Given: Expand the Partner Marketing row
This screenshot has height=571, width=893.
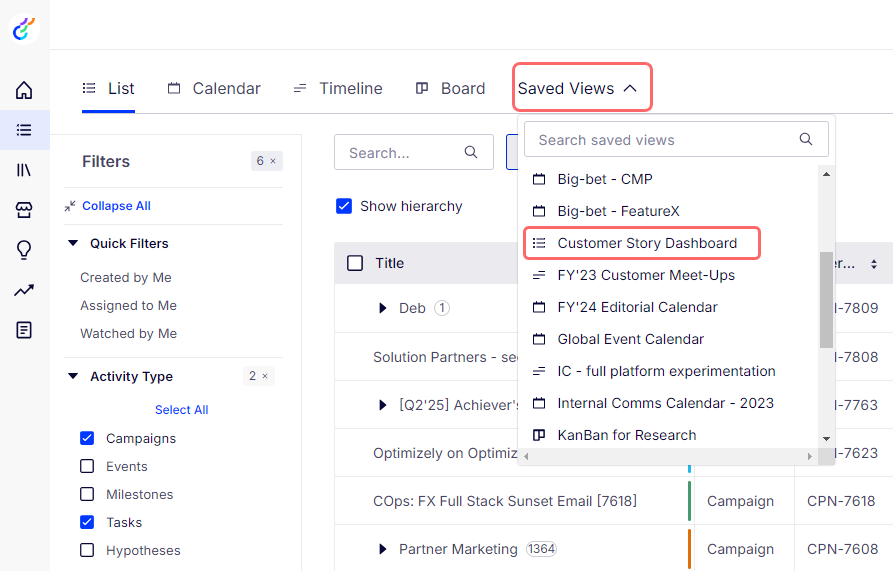Looking at the screenshot, I should point(383,549).
